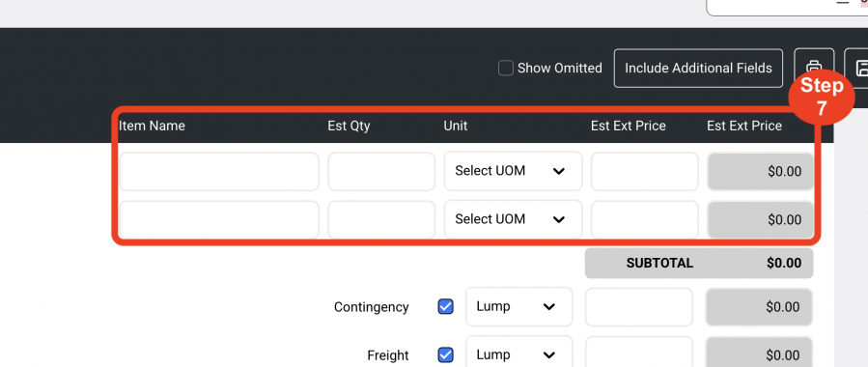
Task: Click the Freight amount input field
Action: click(639, 353)
